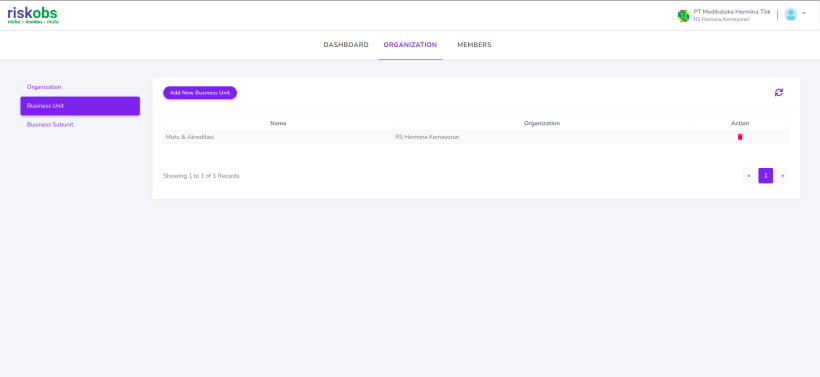This screenshot has width=820, height=377.
Task: Delete the Mutu & Akreditasi business unit
Action: pyautogui.click(x=739, y=137)
